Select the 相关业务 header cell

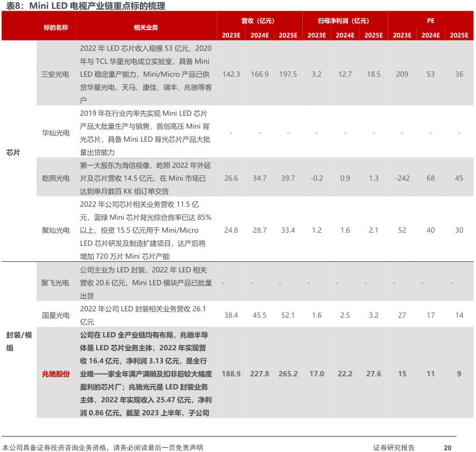[146, 27]
